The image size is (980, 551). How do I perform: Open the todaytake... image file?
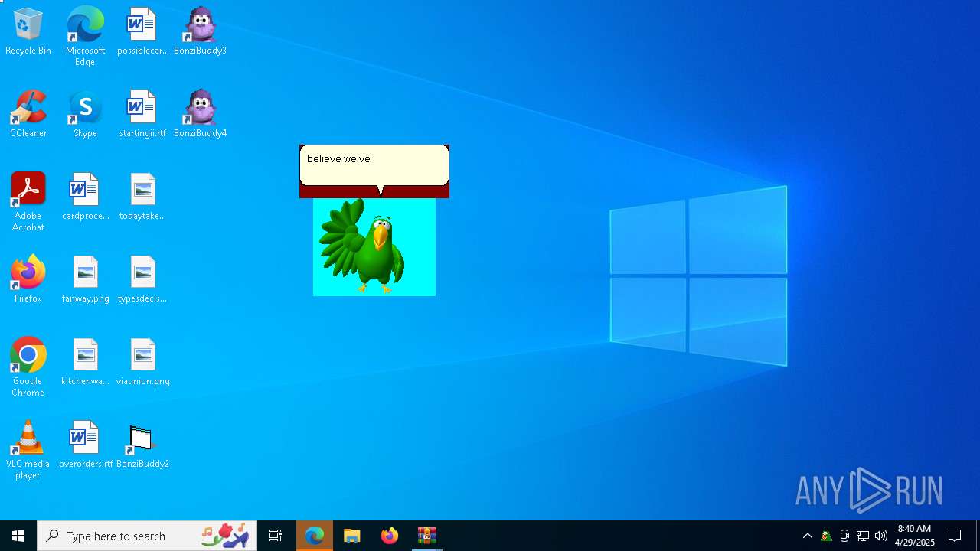click(x=142, y=197)
